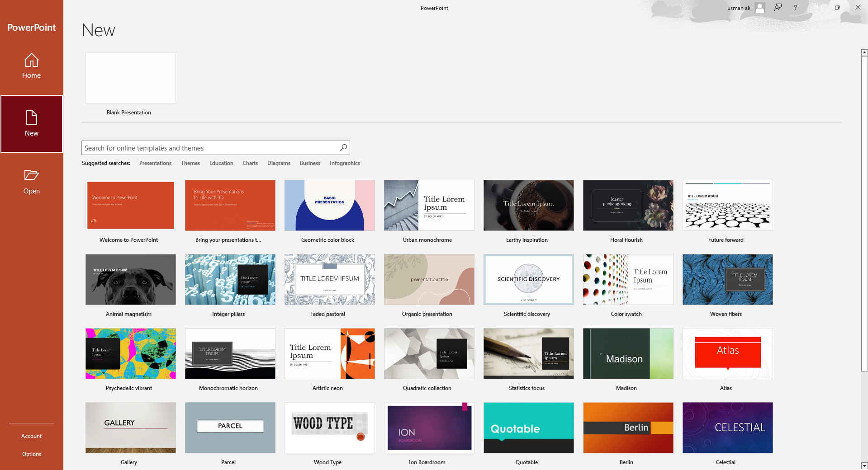Search suggested Charts link

250,163
